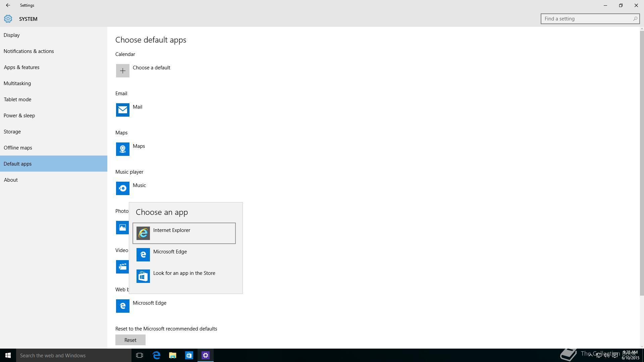This screenshot has height=362, width=644.
Task: Click the Music app disc icon
Action: click(123, 188)
